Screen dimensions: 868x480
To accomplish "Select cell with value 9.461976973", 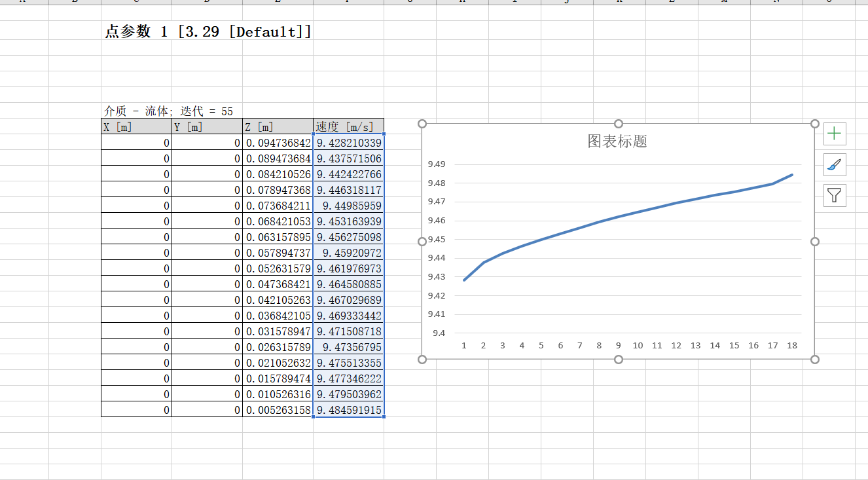I will [x=348, y=268].
